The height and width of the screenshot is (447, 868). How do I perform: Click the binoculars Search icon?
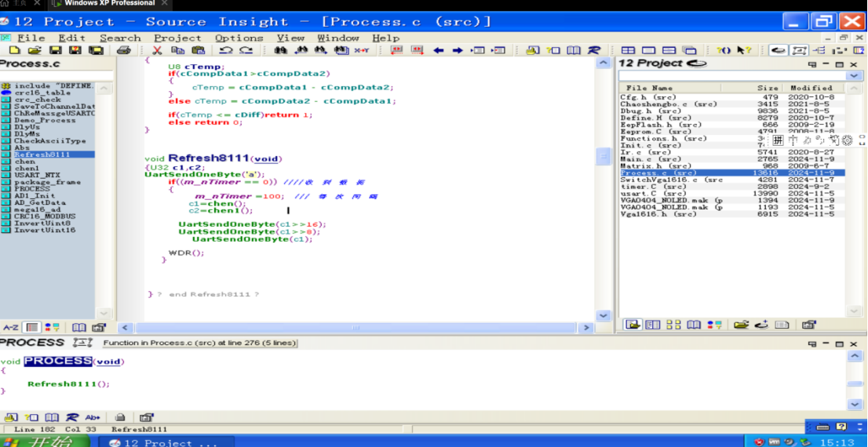(280, 50)
